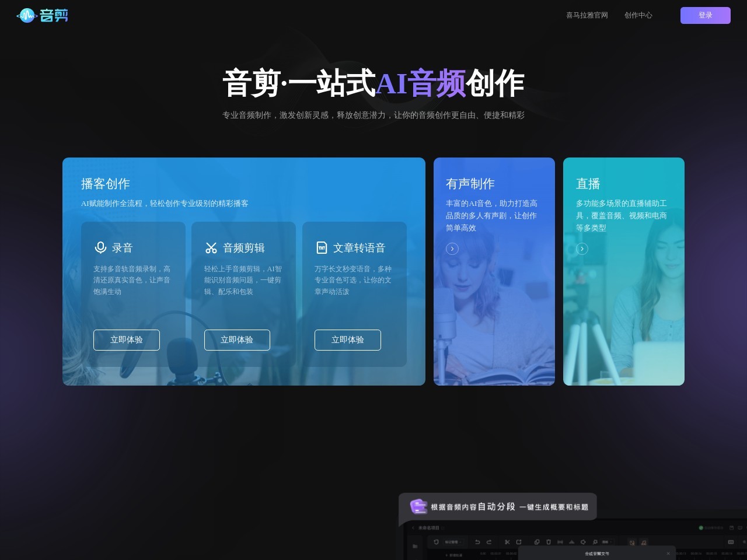Click the 音剪 logo icon

point(27,16)
